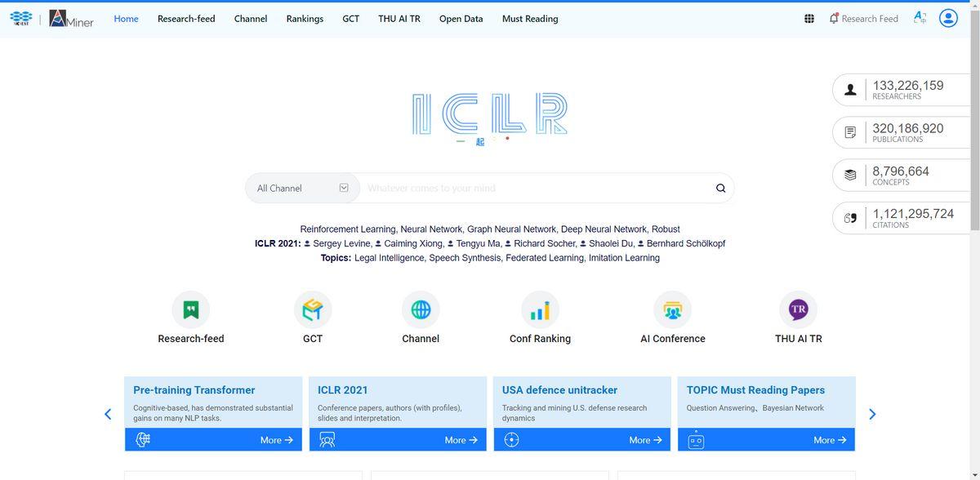Open the Rankings navigation item
This screenshot has height=480, width=980.
tap(305, 19)
